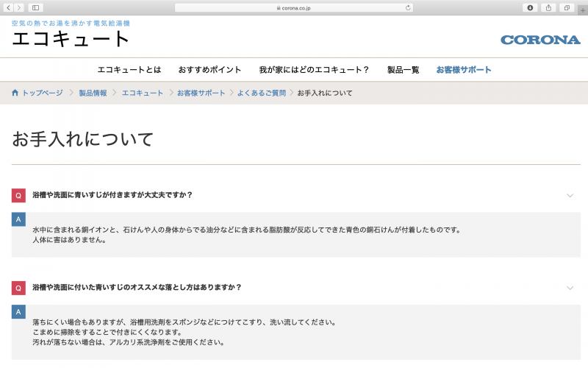
Task: Click breadcrumb text お手入れについて
Action: (325, 93)
